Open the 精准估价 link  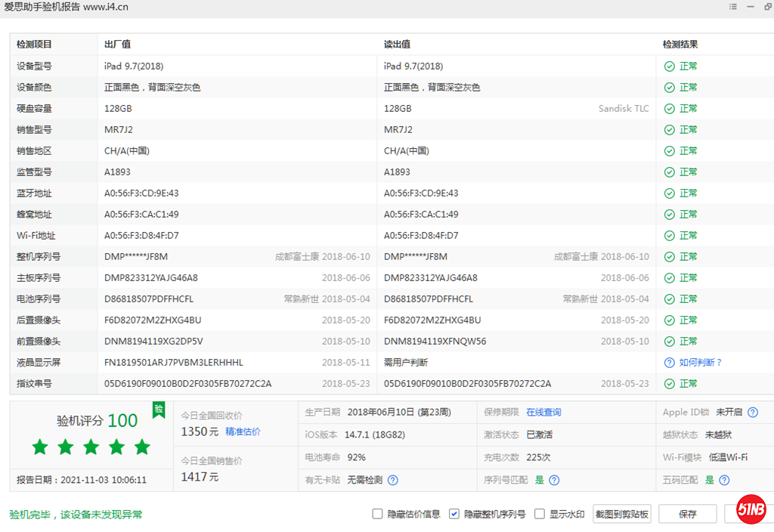click(x=243, y=431)
